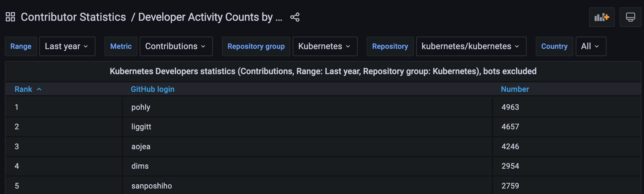
Task: Click the Rank sort ascending arrow
Action: [x=39, y=89]
